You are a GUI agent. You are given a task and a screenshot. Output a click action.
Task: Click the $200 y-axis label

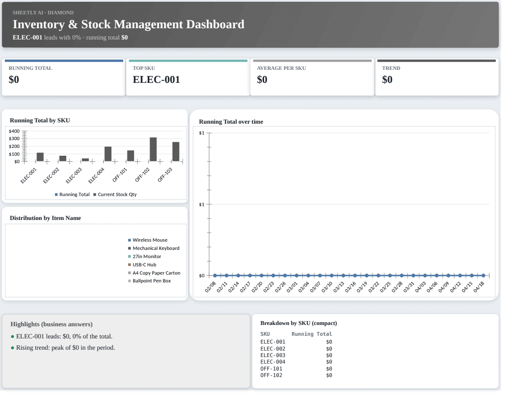pos(14,146)
